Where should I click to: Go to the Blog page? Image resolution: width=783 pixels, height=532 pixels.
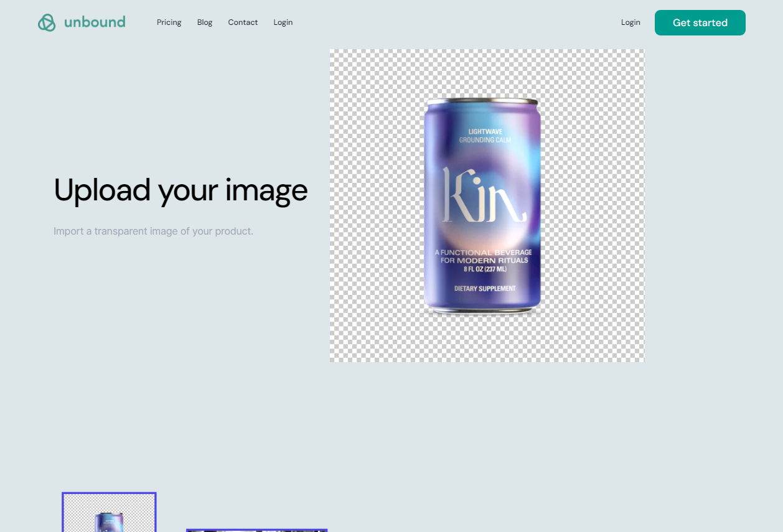pos(205,22)
